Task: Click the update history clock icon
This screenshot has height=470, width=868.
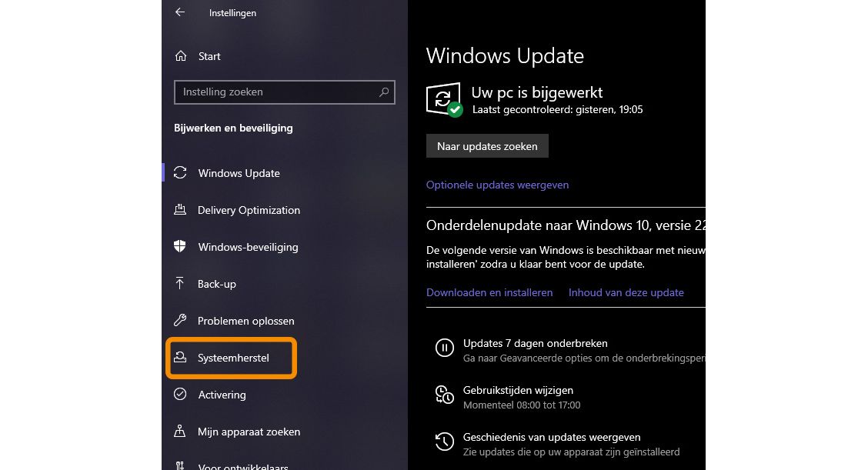Action: pos(445,442)
